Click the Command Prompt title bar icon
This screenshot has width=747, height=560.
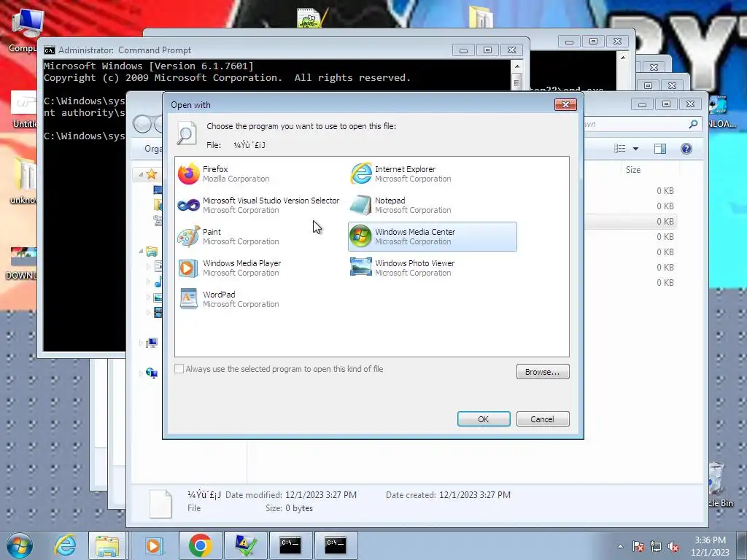50,50
